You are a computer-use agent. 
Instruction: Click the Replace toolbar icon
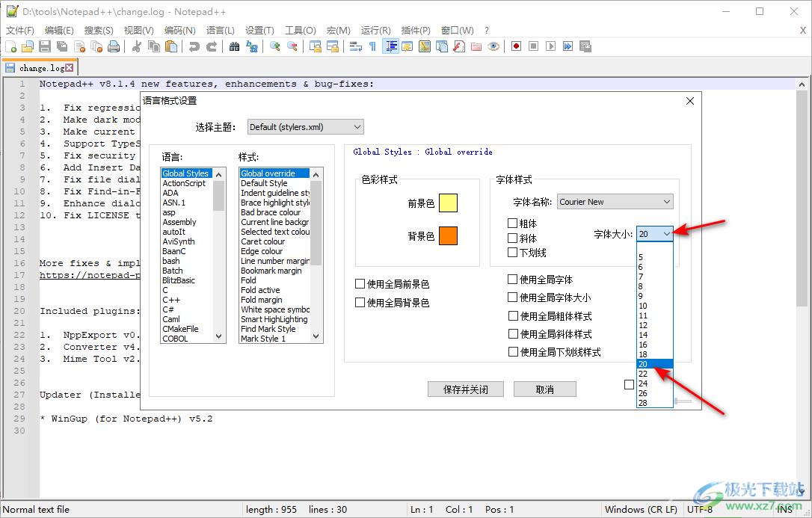pyautogui.click(x=252, y=46)
